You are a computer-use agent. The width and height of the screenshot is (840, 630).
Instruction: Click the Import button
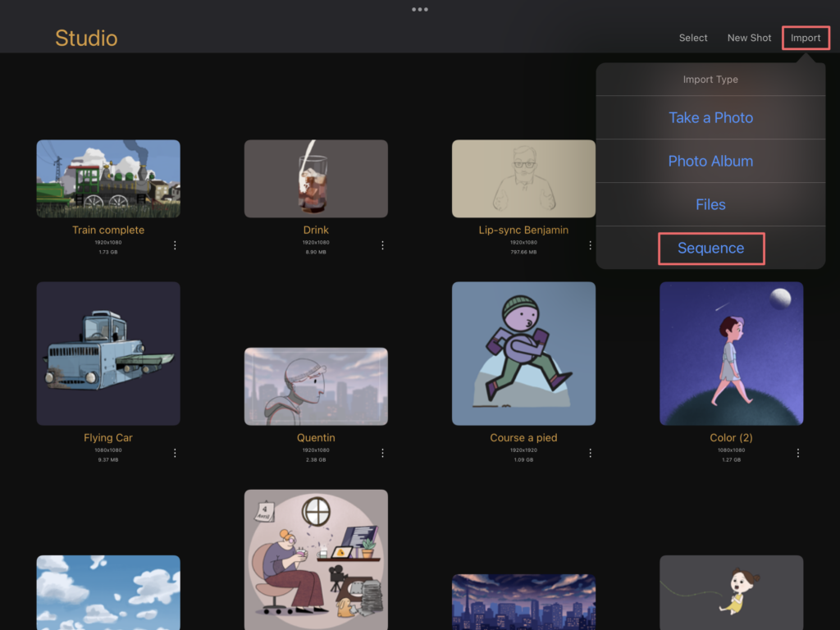coord(806,38)
